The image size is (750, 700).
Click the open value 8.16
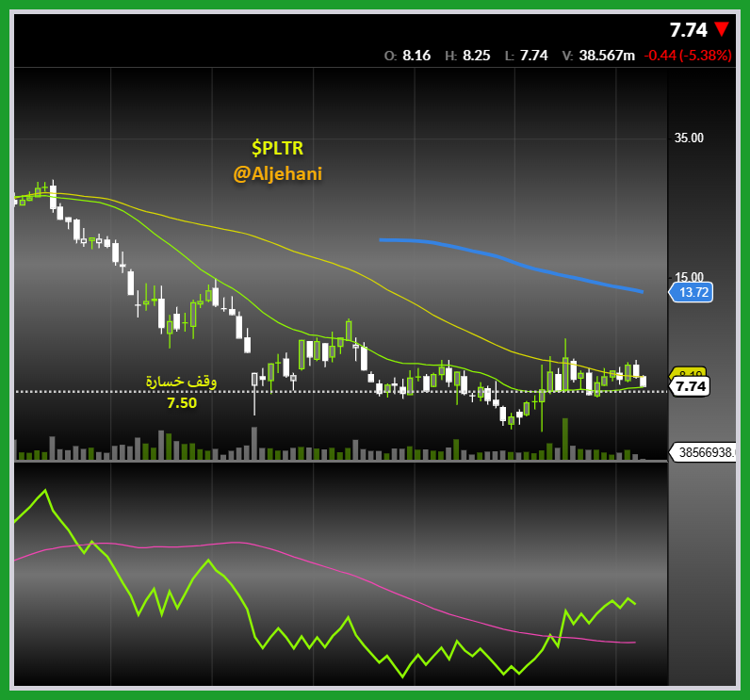416,56
